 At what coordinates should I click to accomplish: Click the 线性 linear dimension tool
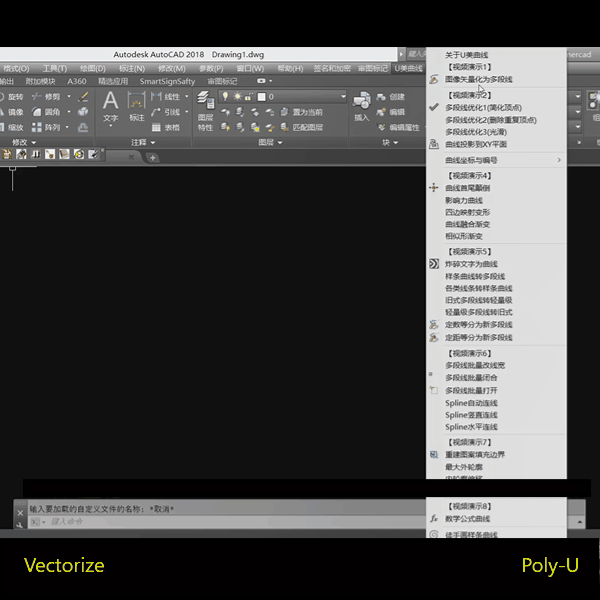coord(165,97)
